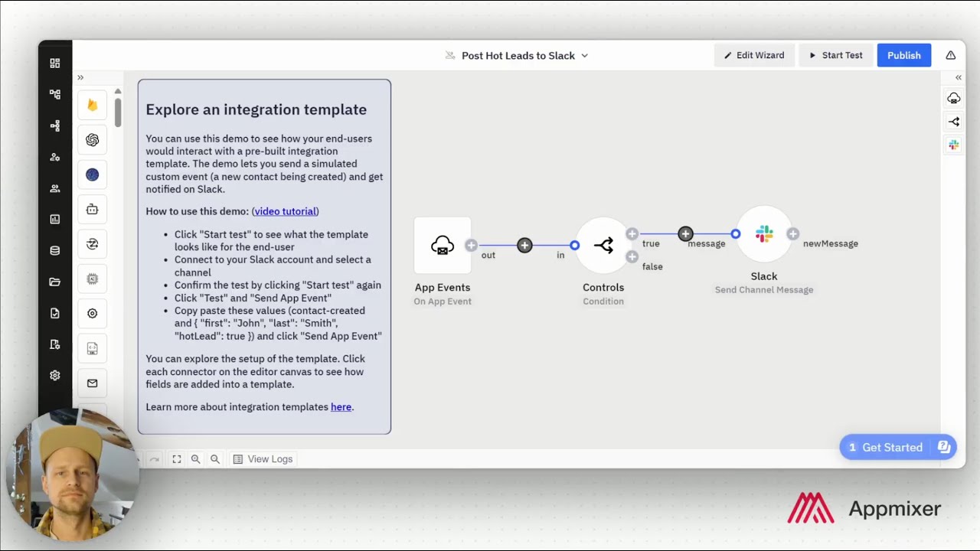This screenshot has width=980, height=551.
Task: Click plus on Controls true port
Action: (x=632, y=234)
